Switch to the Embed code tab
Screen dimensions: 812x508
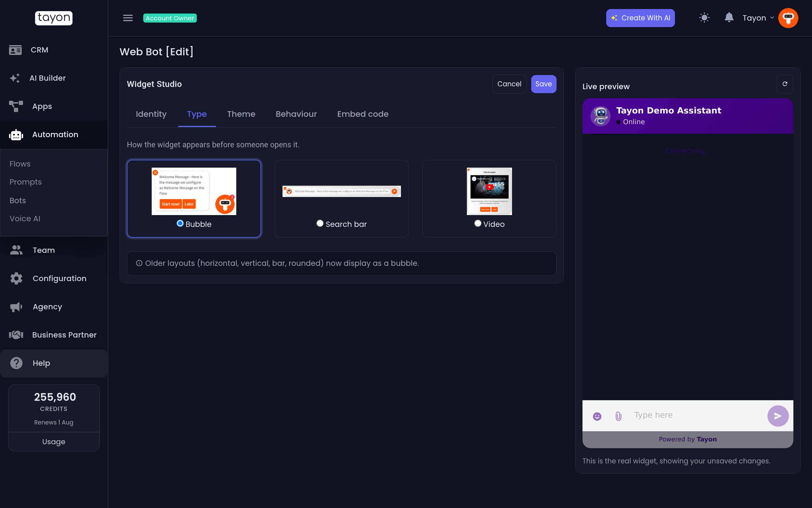(363, 114)
